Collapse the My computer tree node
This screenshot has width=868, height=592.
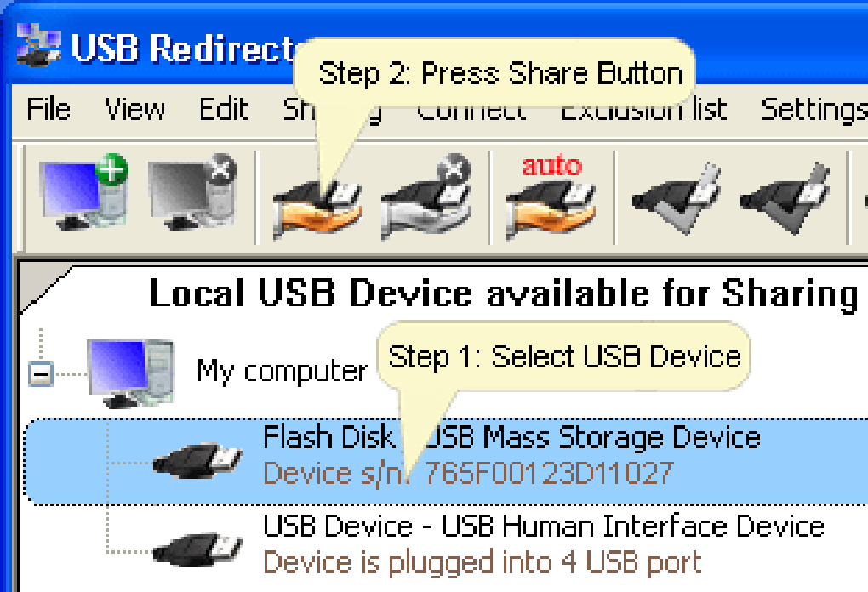point(41,374)
